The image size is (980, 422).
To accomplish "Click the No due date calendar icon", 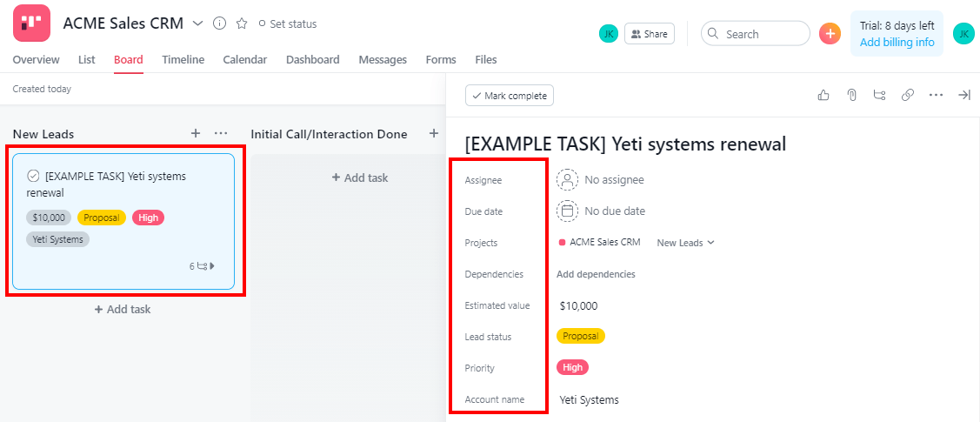I will 568,211.
